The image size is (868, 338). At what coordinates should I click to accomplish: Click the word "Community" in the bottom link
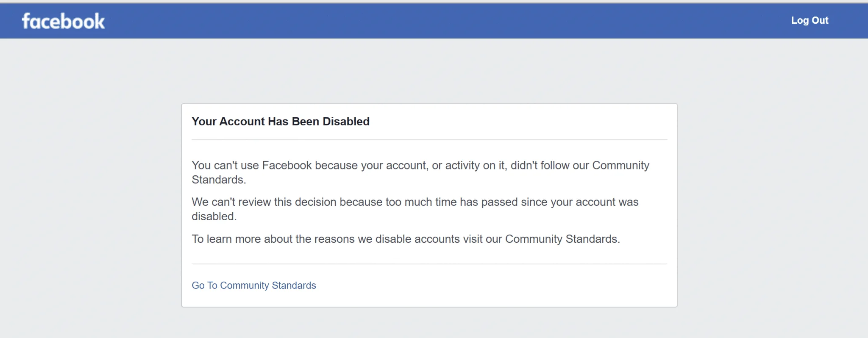pos(244,285)
